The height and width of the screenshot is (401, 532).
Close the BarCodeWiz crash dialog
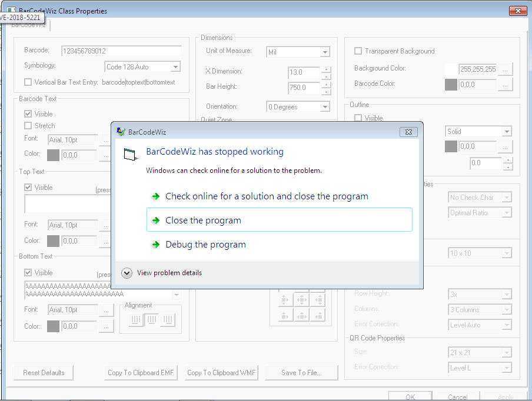click(408, 132)
